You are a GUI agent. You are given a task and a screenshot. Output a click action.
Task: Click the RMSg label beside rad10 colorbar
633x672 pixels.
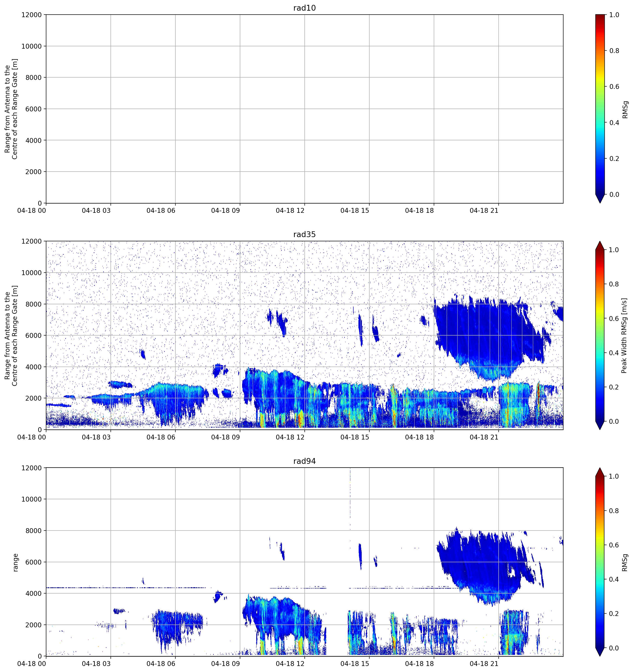(625, 110)
